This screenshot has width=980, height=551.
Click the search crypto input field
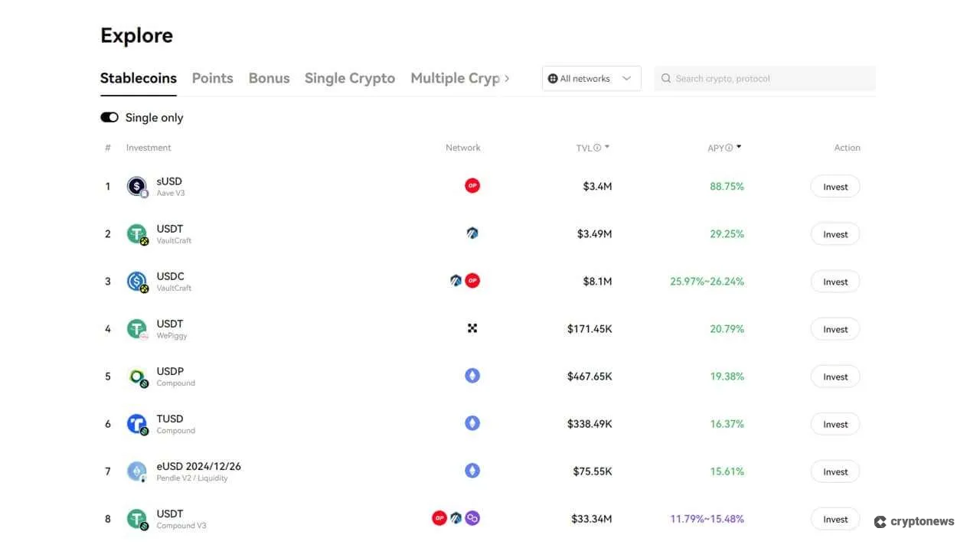tap(758, 78)
